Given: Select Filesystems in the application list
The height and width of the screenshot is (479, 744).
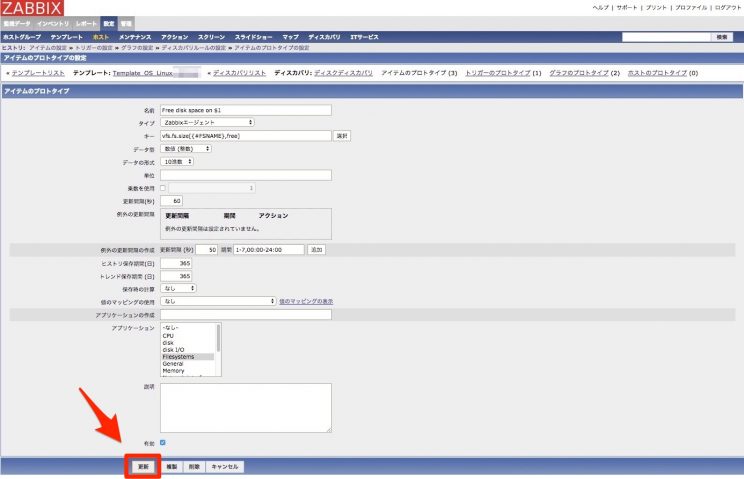Looking at the screenshot, I should coord(178,356).
